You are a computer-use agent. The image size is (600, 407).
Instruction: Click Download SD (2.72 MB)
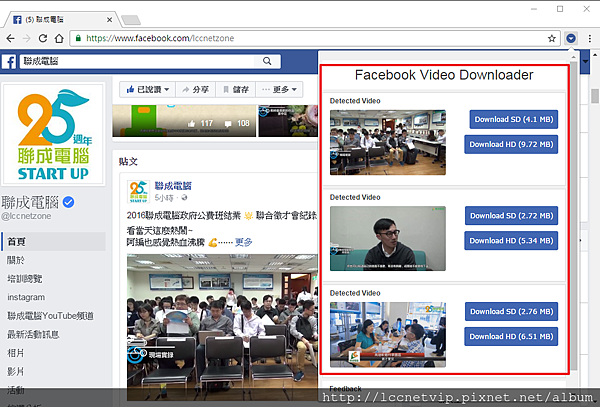[x=512, y=216]
